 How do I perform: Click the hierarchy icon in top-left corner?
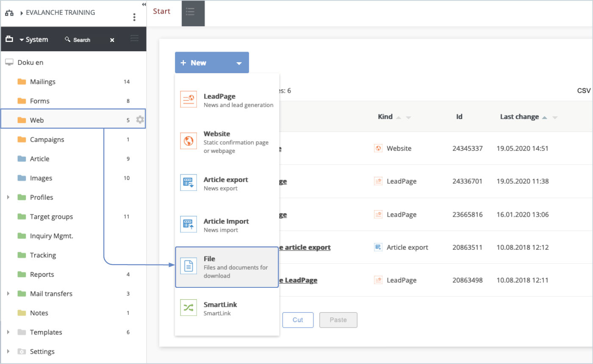[x=9, y=13]
